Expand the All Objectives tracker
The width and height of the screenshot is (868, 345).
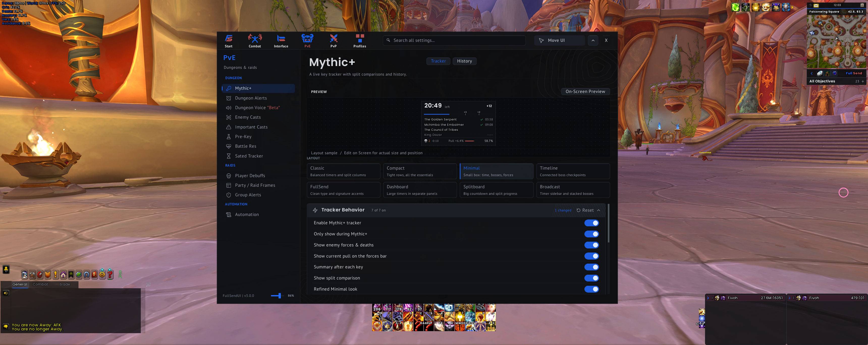[x=863, y=81]
